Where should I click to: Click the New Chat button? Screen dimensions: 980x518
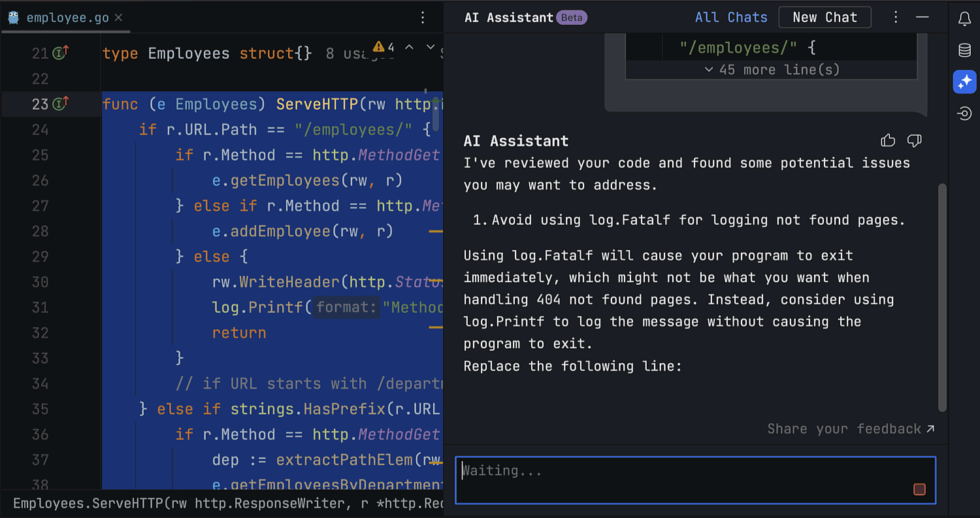[825, 18]
